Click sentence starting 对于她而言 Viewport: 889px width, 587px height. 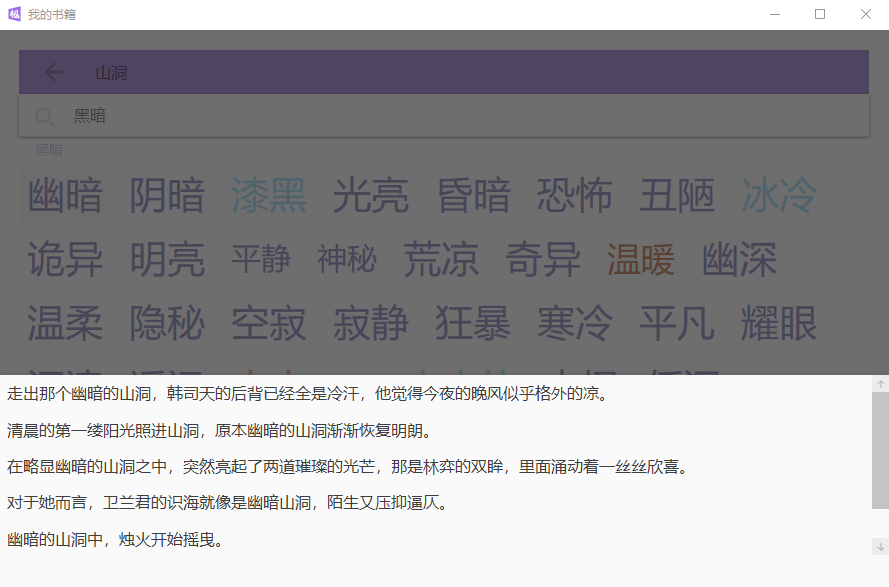227,502
